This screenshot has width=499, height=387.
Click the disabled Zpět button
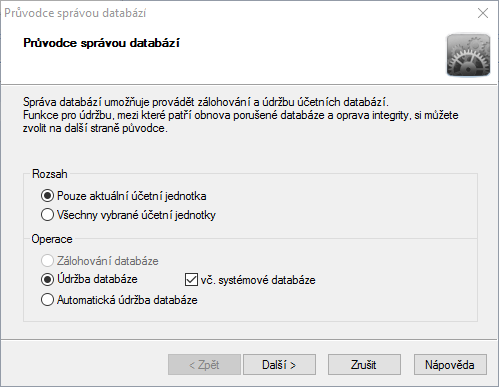click(x=204, y=365)
